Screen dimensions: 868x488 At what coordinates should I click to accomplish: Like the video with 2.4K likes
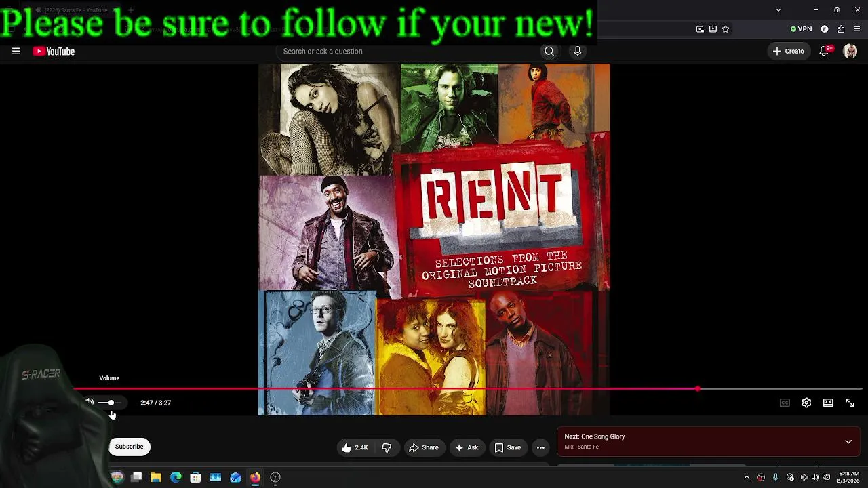355,447
